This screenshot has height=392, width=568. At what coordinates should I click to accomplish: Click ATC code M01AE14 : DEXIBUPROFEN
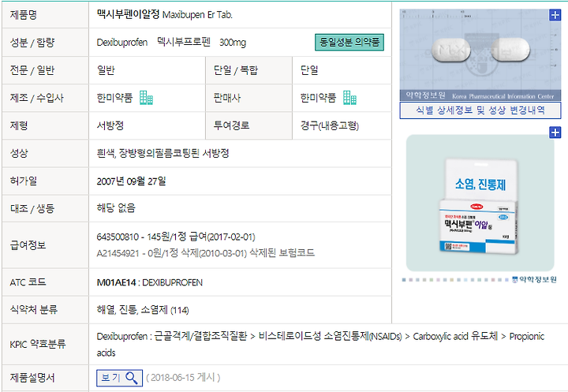[150, 282]
